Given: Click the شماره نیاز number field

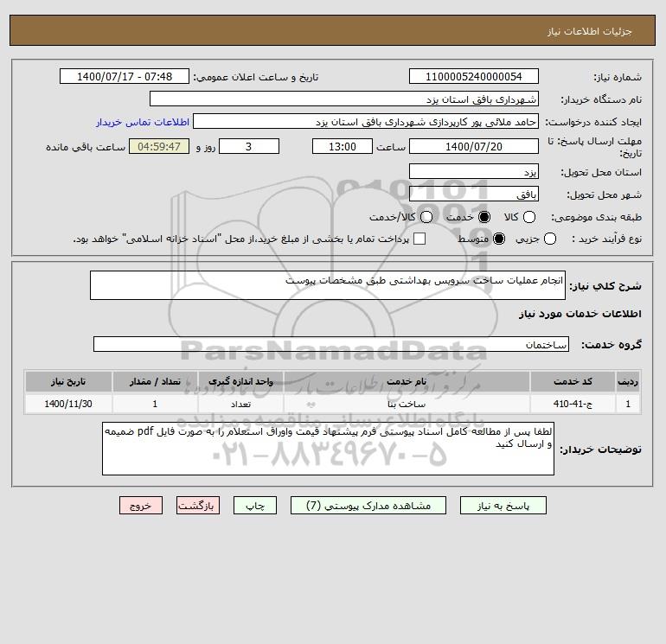Looking at the screenshot, I should click(474, 76).
